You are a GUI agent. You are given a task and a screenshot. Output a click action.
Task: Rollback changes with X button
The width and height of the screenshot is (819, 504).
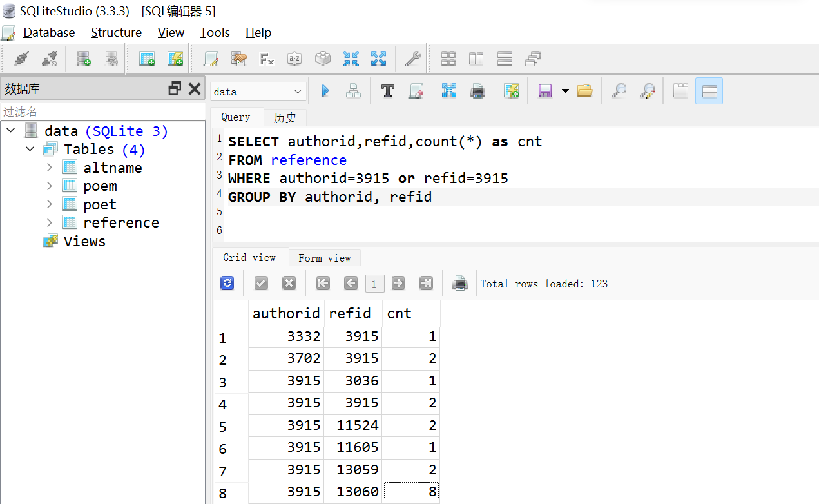[x=289, y=284]
